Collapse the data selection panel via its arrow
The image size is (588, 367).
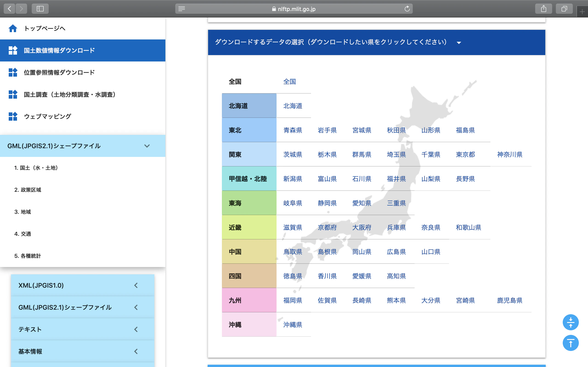tap(459, 42)
